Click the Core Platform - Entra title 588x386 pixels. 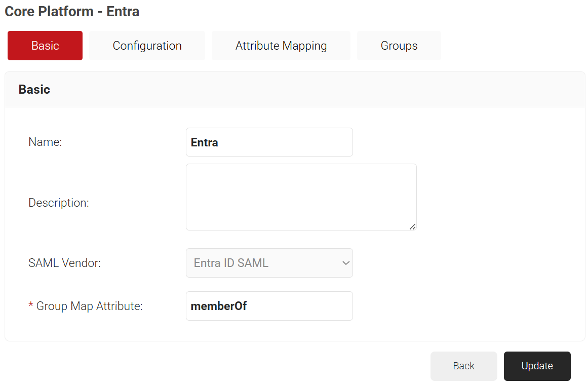(72, 11)
